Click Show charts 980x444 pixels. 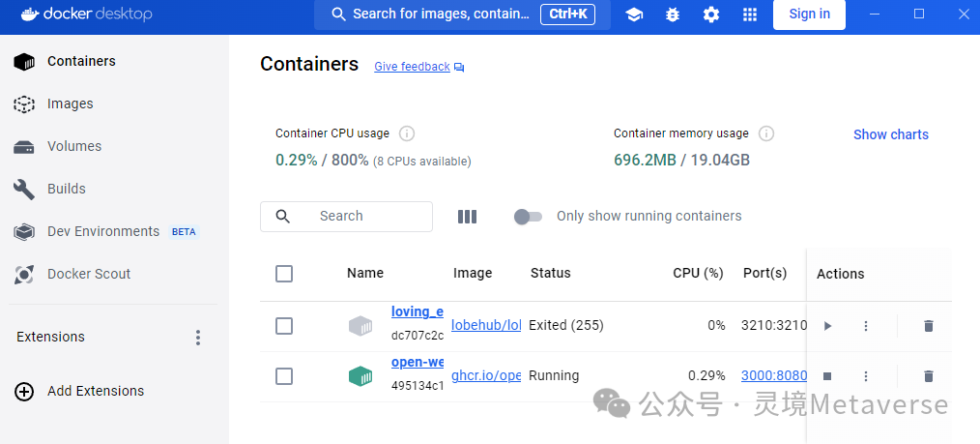click(x=891, y=134)
